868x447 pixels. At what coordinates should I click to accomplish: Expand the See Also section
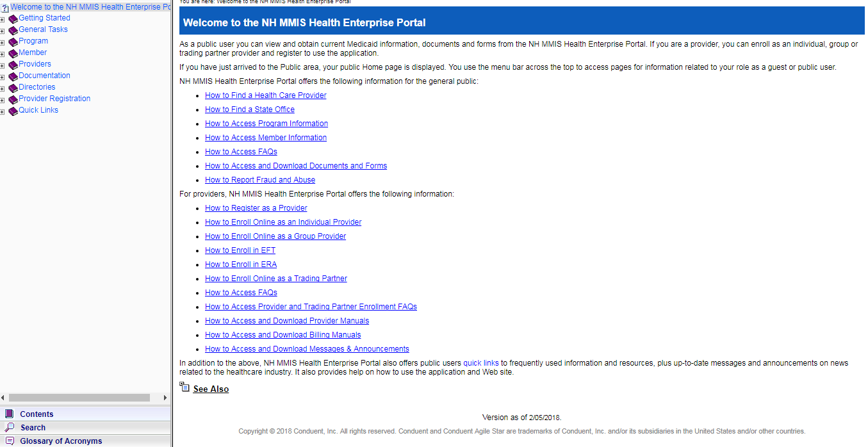(x=211, y=389)
